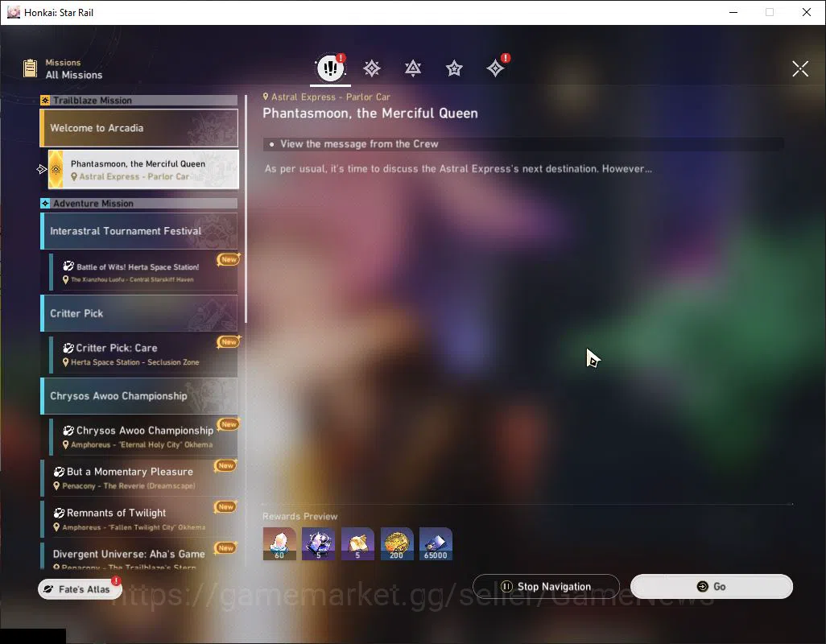Viewport: 826px width, 644px height.
Task: Click the mission list scrollbar
Action: 246,208
